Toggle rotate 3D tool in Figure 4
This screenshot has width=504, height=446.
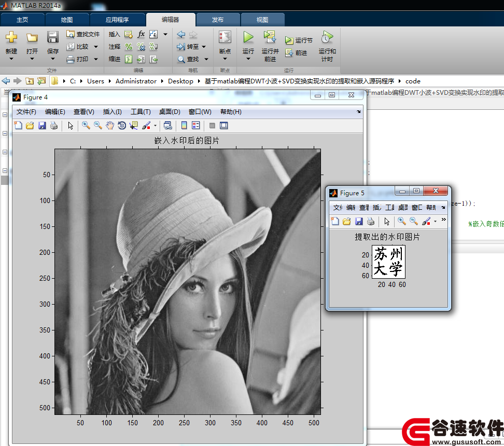(x=122, y=125)
